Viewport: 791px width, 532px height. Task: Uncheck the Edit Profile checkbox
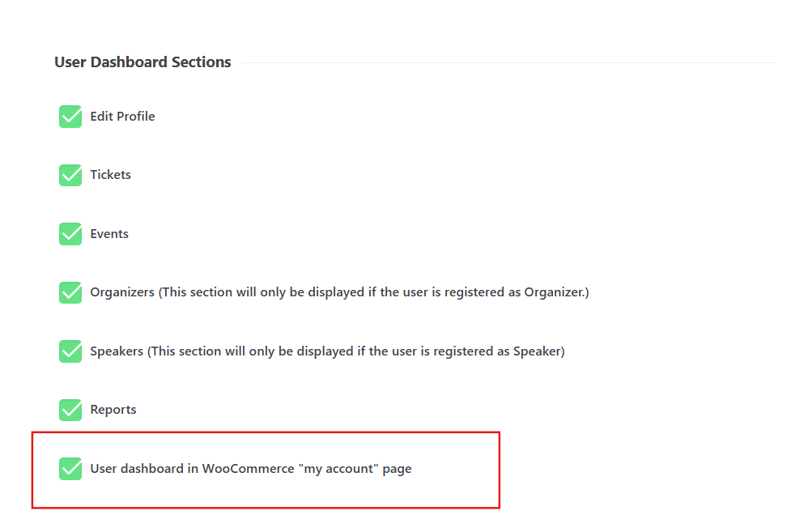coord(70,117)
